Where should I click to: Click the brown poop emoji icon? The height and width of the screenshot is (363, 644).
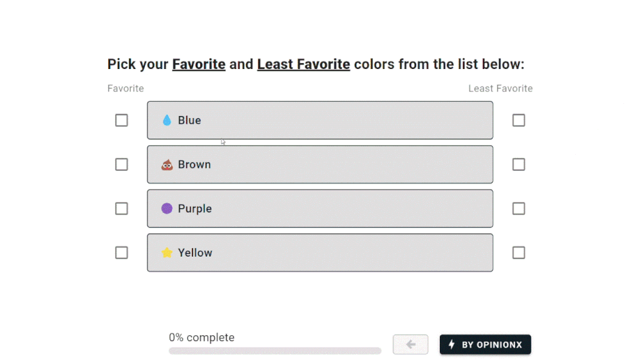tap(167, 164)
